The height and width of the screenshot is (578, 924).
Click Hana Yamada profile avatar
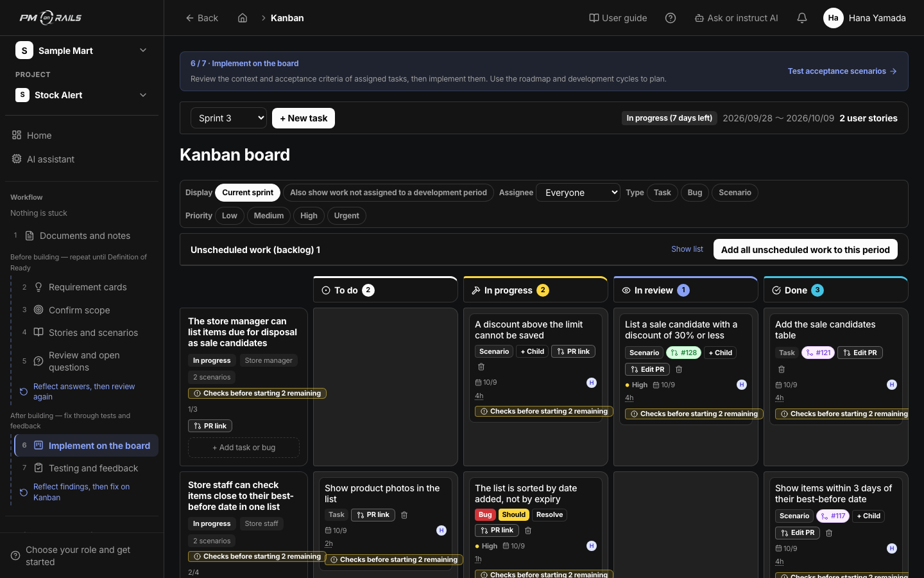(833, 18)
